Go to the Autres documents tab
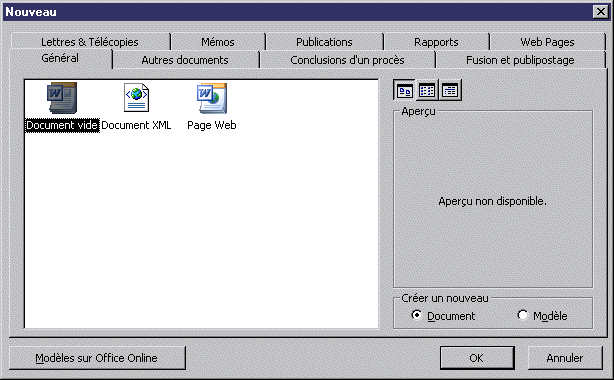 coord(185,60)
